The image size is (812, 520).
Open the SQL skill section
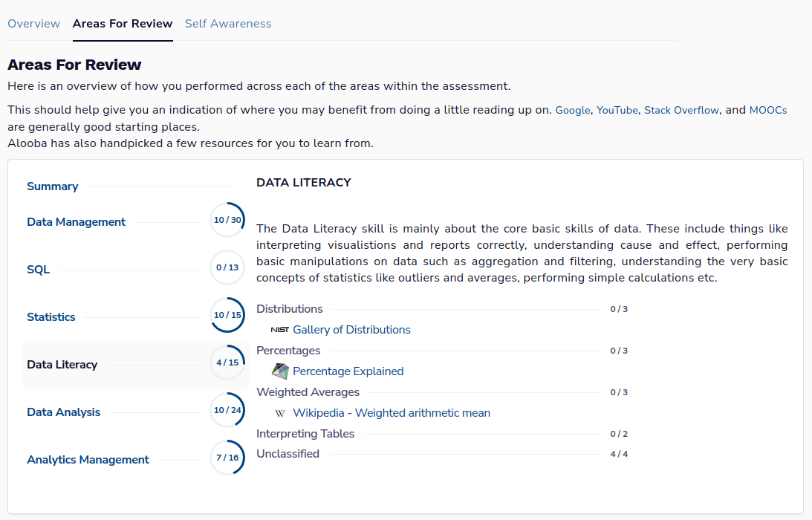click(x=39, y=270)
